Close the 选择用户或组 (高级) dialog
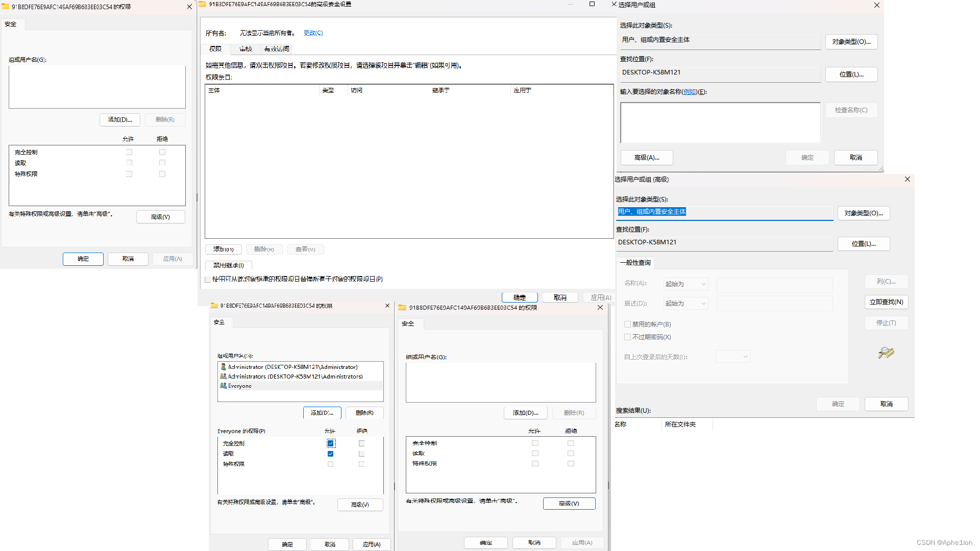The height and width of the screenshot is (551, 980). tap(908, 179)
